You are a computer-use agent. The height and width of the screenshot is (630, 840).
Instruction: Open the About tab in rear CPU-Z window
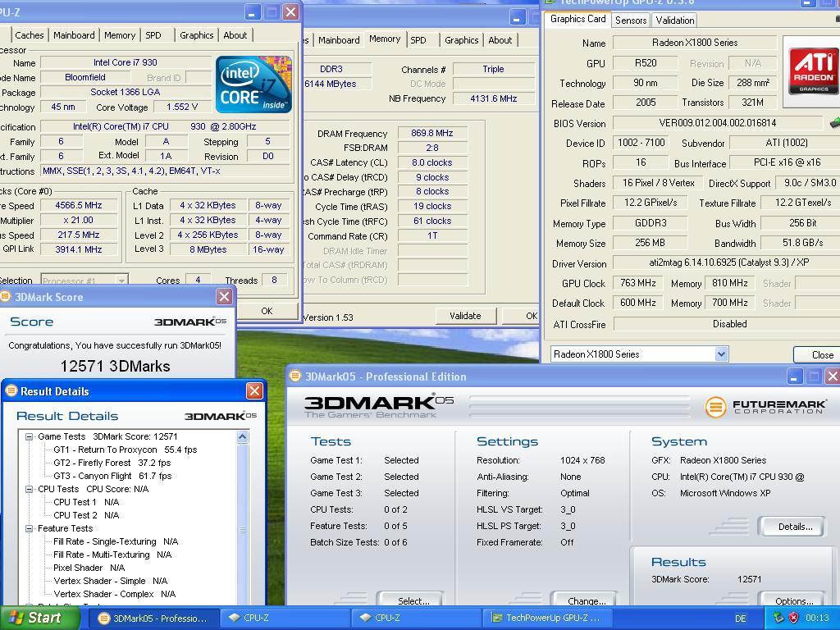pyautogui.click(x=500, y=40)
